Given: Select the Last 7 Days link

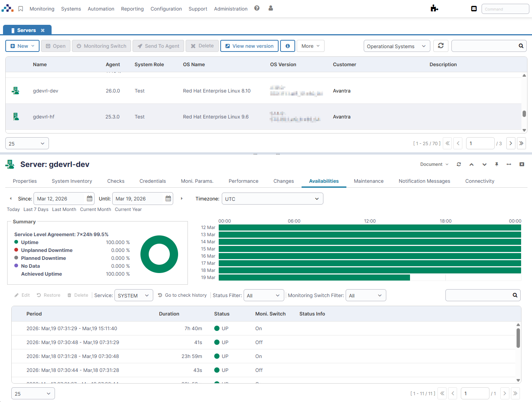Looking at the screenshot, I should 36,209.
